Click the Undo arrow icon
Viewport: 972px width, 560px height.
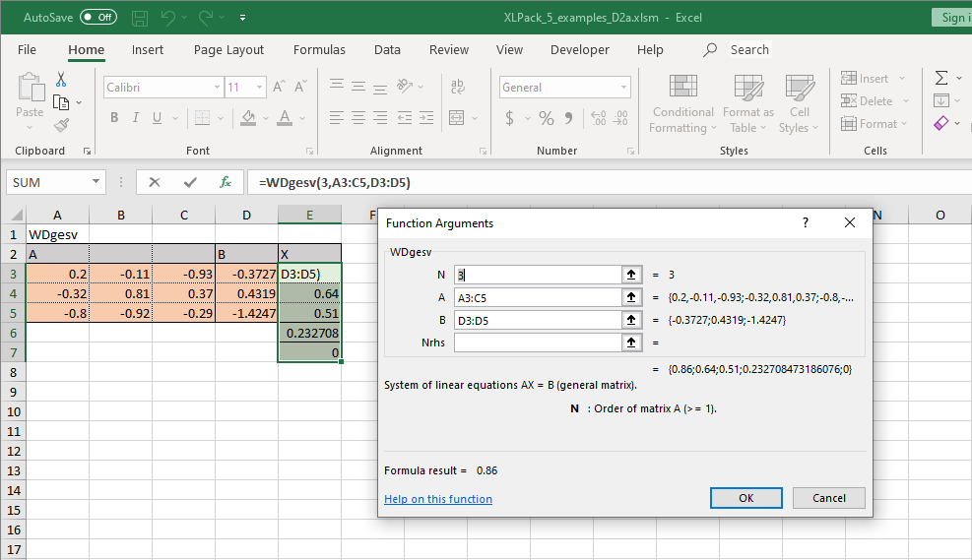168,18
